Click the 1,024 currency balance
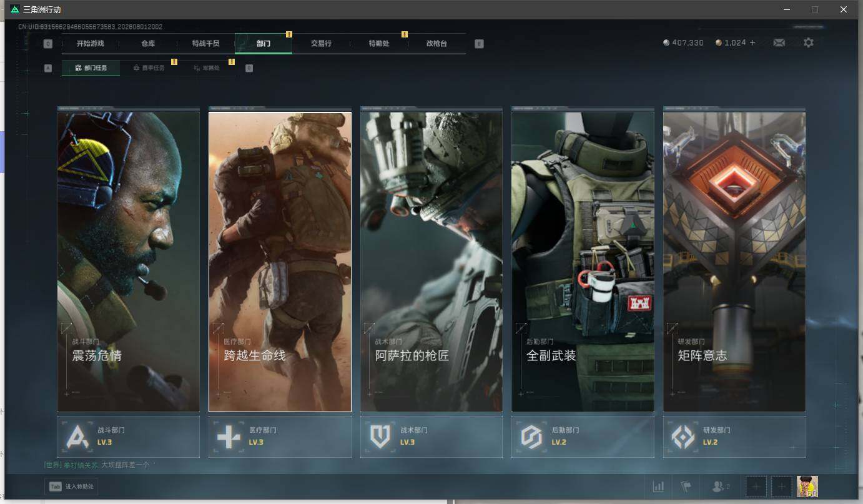Viewport: 863px width, 504px height. 736,42
